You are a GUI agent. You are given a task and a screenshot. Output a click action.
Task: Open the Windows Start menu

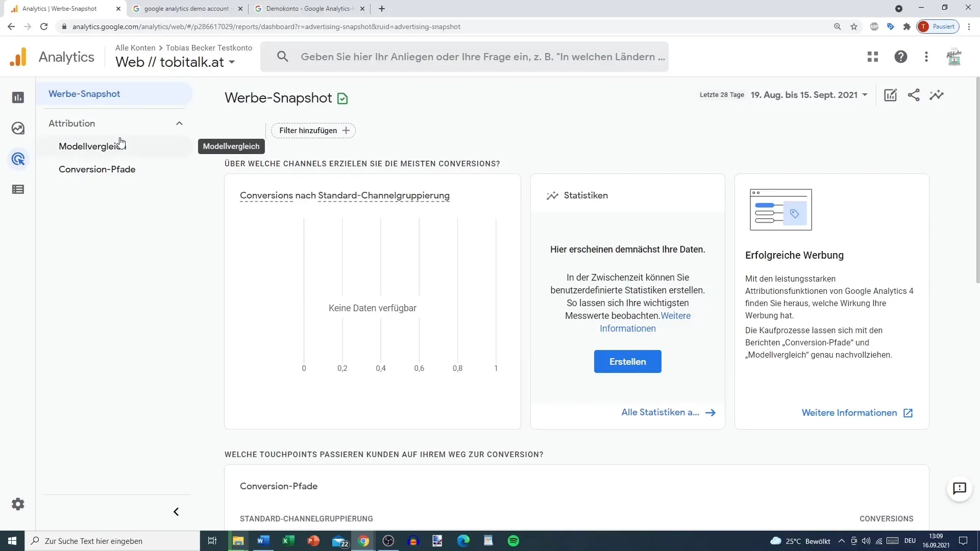click(x=12, y=541)
